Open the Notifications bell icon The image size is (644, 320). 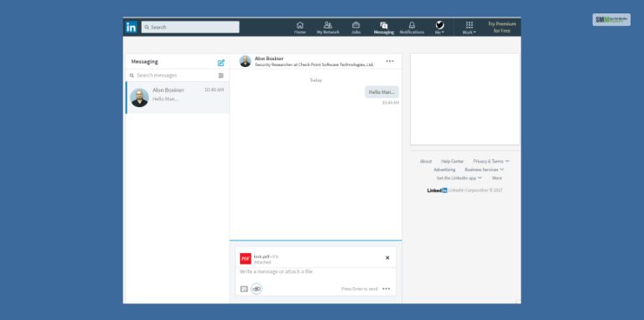coord(412,28)
